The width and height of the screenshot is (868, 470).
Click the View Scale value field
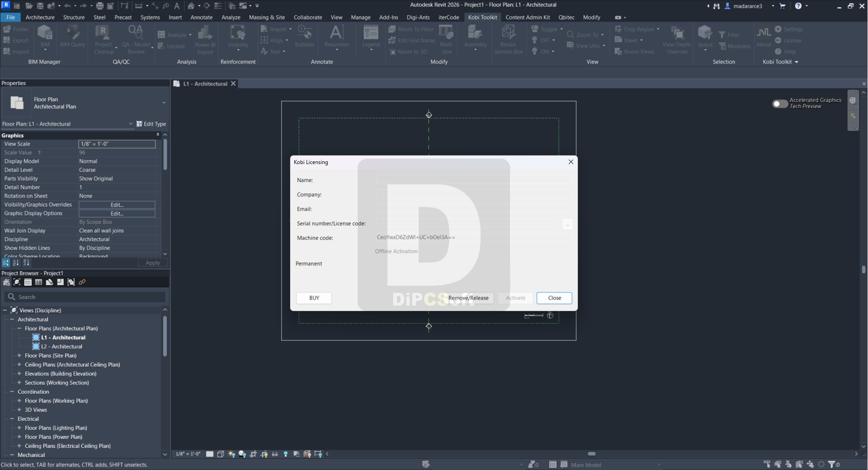point(117,144)
